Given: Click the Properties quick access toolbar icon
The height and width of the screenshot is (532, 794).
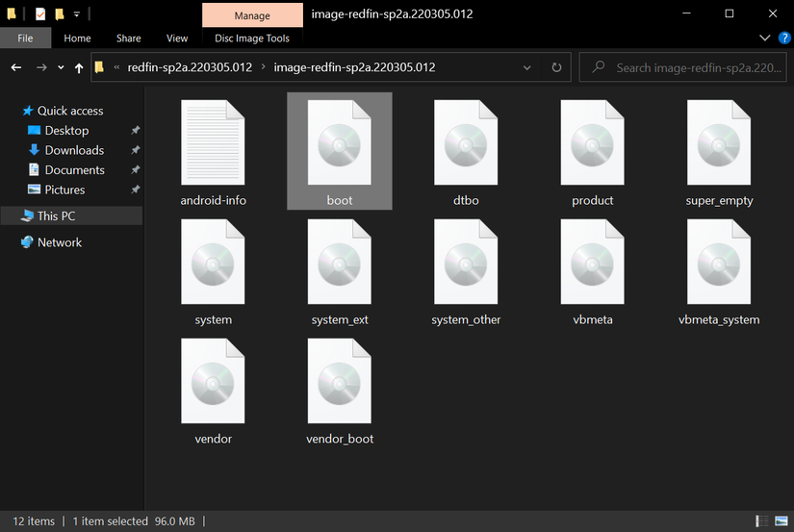Looking at the screenshot, I should tap(40, 14).
